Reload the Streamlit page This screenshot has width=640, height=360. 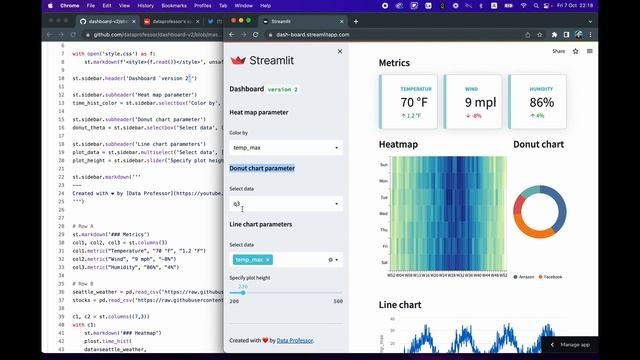[256, 35]
